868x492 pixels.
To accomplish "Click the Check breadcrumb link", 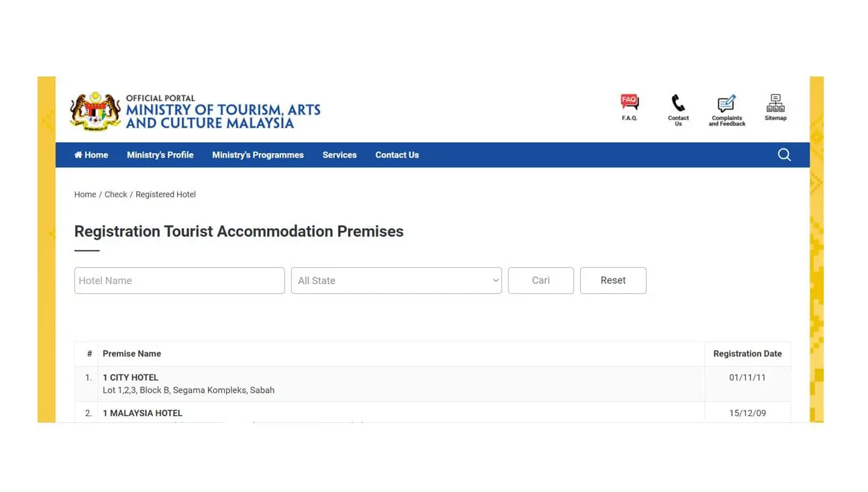I will tap(115, 195).
